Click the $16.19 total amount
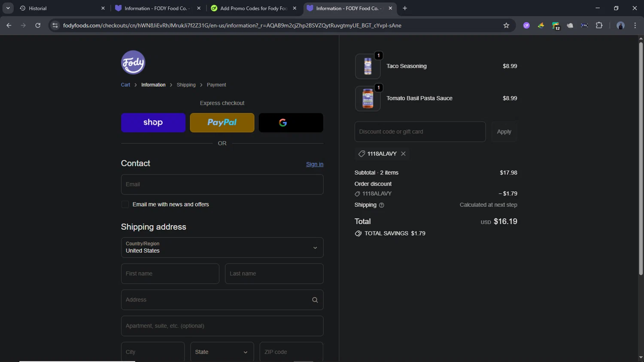 coord(505,222)
